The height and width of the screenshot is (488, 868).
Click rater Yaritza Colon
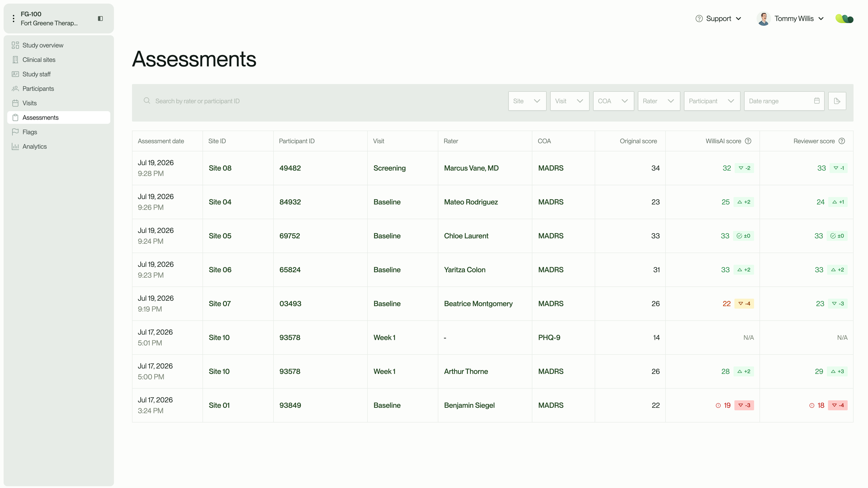(465, 270)
